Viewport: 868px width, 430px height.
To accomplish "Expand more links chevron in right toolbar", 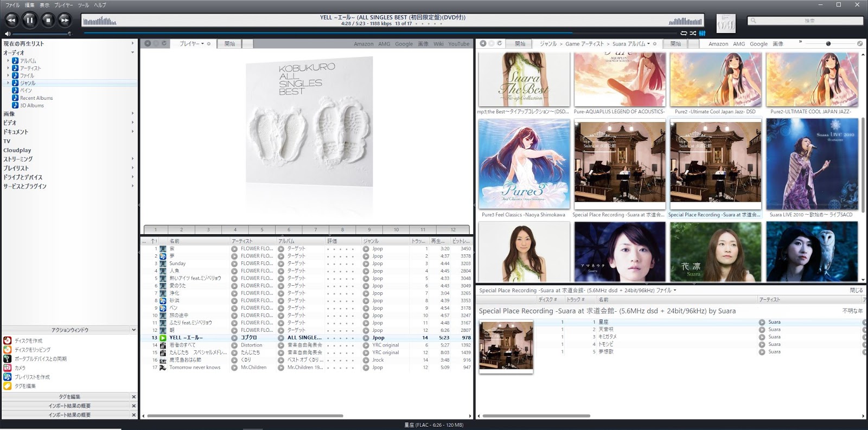I will (x=800, y=42).
